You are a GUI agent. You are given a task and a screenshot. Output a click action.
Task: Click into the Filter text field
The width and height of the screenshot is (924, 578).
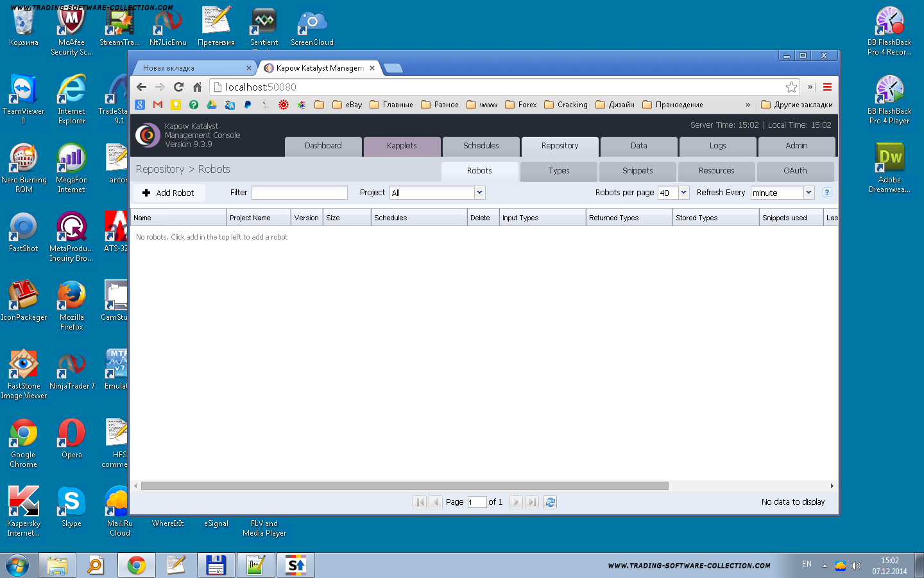299,193
